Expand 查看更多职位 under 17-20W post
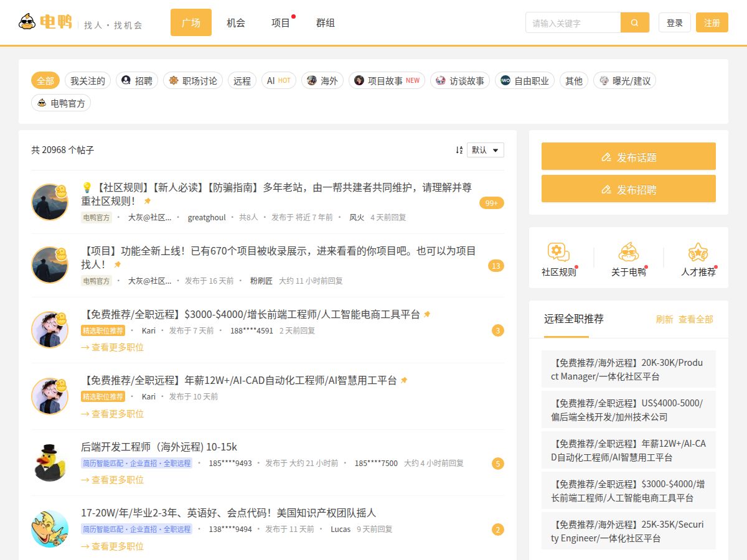 point(113,546)
